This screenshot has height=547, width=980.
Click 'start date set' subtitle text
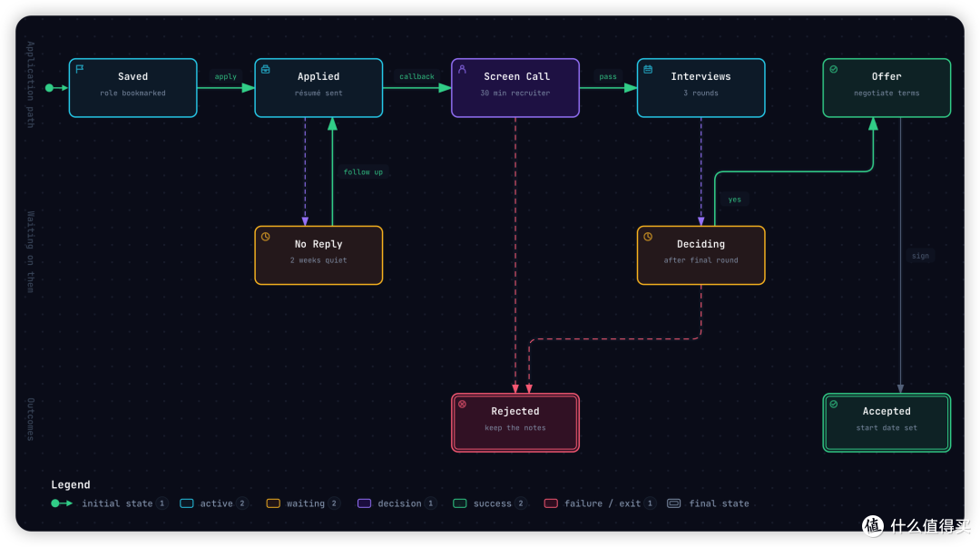click(x=887, y=427)
